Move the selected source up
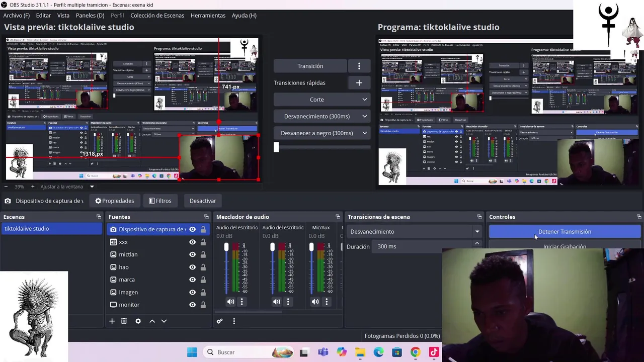This screenshot has height=362, width=644. (152, 321)
